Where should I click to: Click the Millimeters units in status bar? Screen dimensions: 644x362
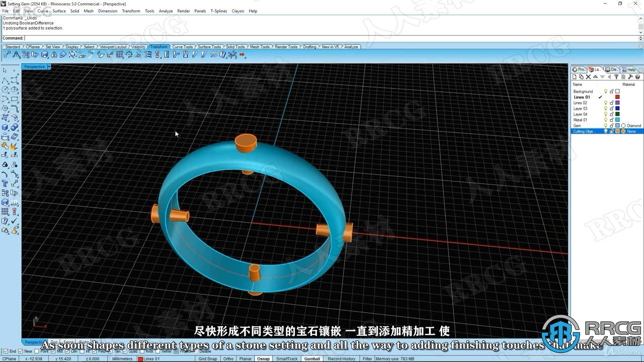[122, 358]
